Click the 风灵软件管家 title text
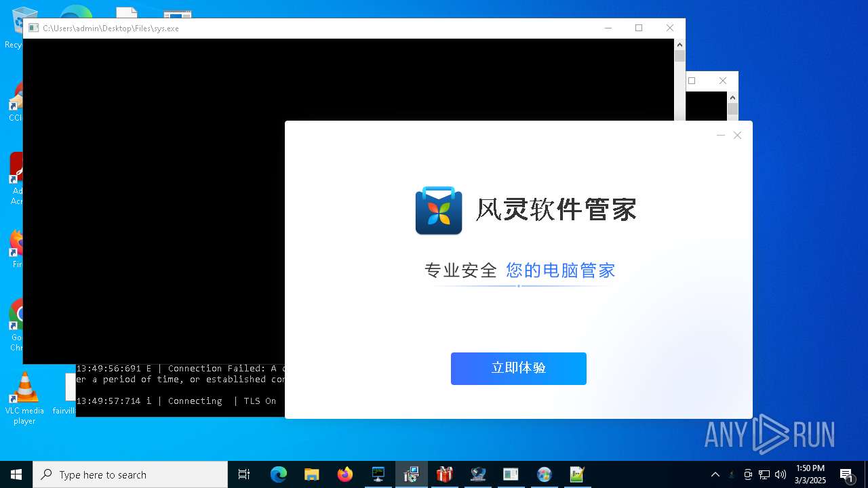 tap(556, 209)
